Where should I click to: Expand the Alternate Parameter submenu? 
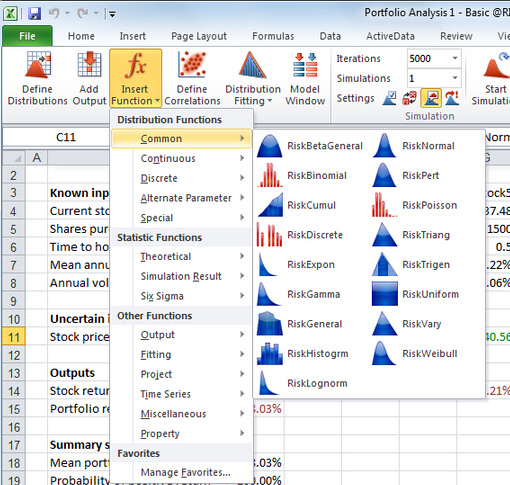(x=181, y=198)
